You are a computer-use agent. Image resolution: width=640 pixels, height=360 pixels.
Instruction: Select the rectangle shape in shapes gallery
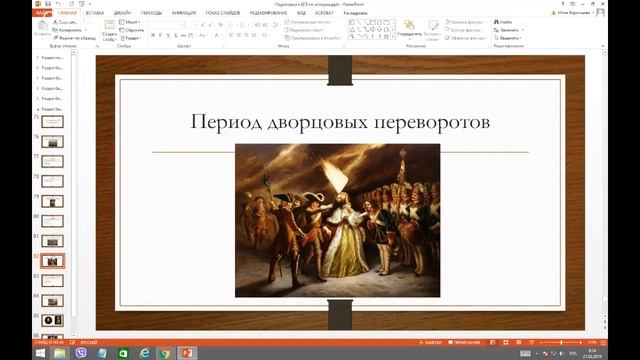pos(372,22)
